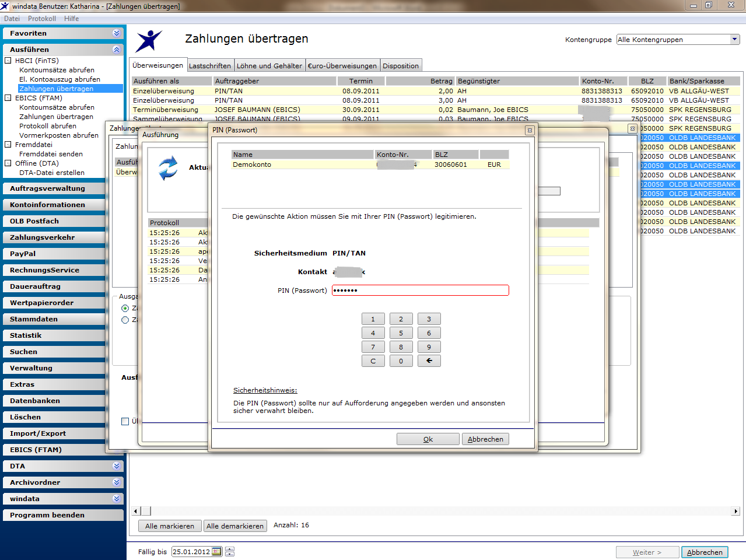Open the Kontengruppe dropdown
The height and width of the screenshot is (560, 746).
click(x=735, y=40)
